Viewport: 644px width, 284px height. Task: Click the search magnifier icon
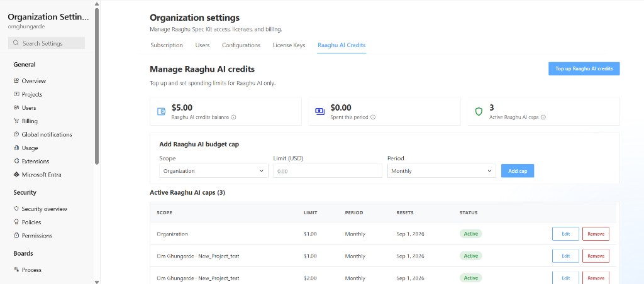point(16,43)
